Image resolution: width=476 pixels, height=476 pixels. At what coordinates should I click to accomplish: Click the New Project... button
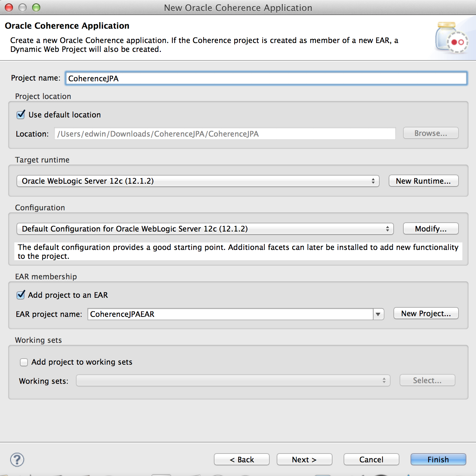[x=426, y=313]
